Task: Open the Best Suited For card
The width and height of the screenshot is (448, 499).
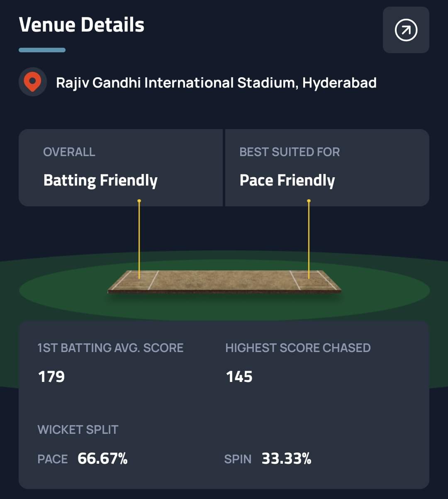Action: tap(327, 167)
